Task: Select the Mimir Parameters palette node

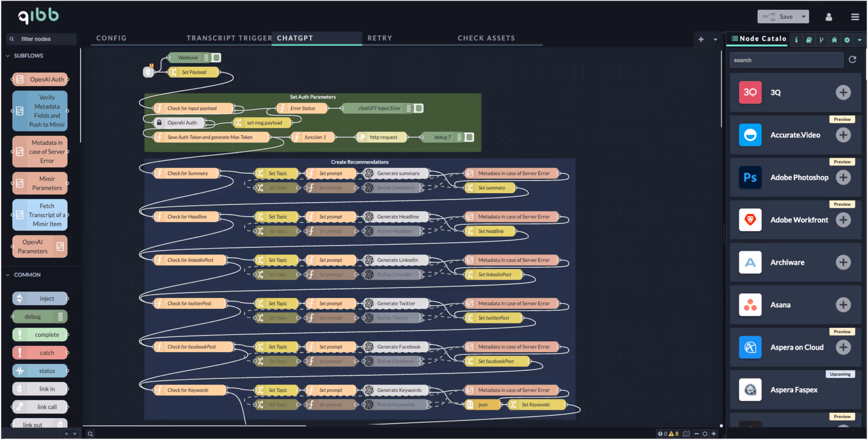Action: [40, 184]
